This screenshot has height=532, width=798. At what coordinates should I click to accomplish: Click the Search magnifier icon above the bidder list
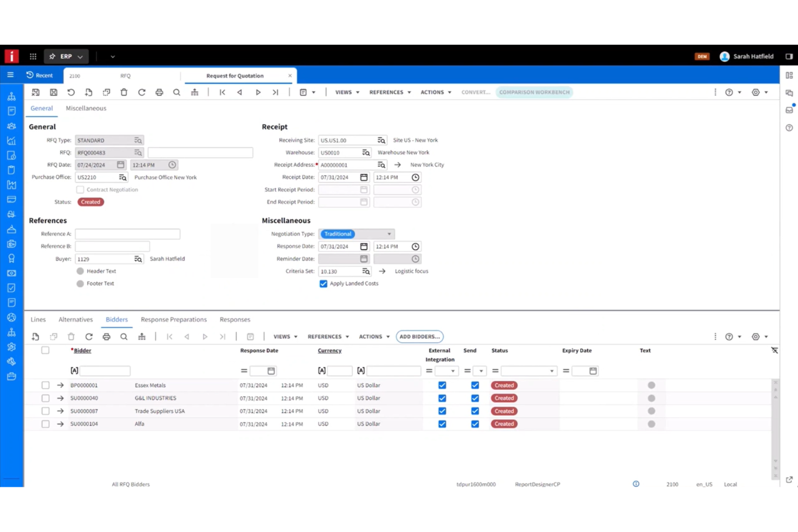tap(124, 336)
